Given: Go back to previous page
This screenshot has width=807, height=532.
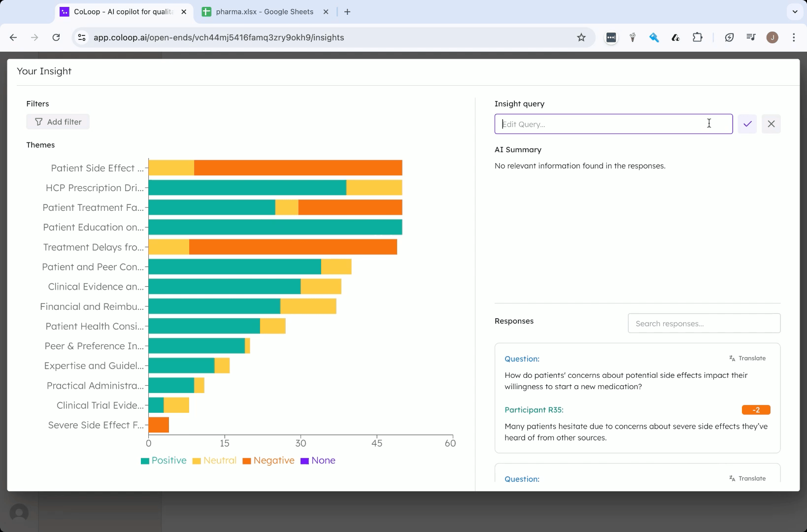Looking at the screenshot, I should click(x=13, y=37).
